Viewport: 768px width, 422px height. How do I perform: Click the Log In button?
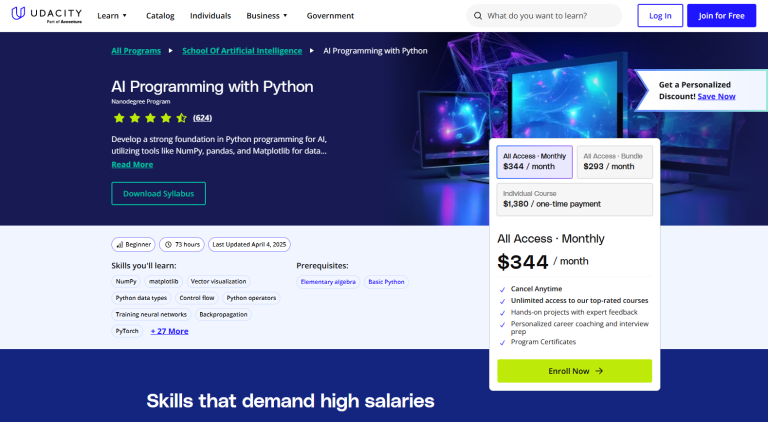pyautogui.click(x=660, y=16)
